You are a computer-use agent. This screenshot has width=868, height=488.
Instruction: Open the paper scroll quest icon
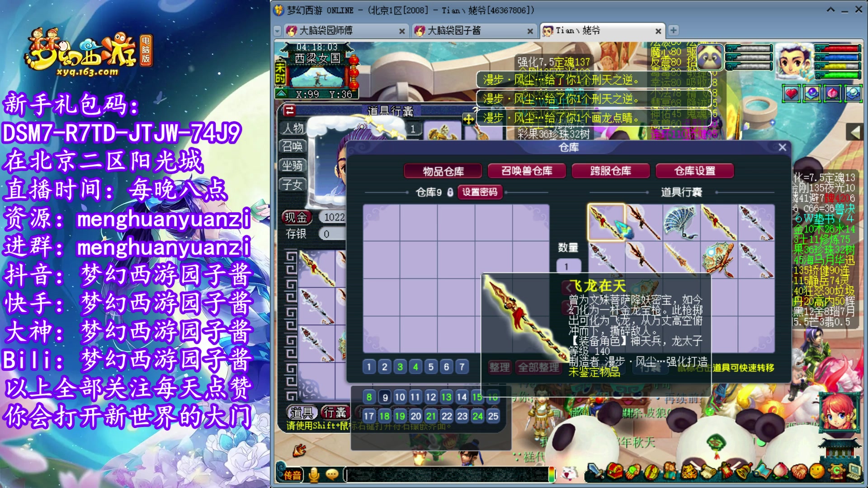708,472
